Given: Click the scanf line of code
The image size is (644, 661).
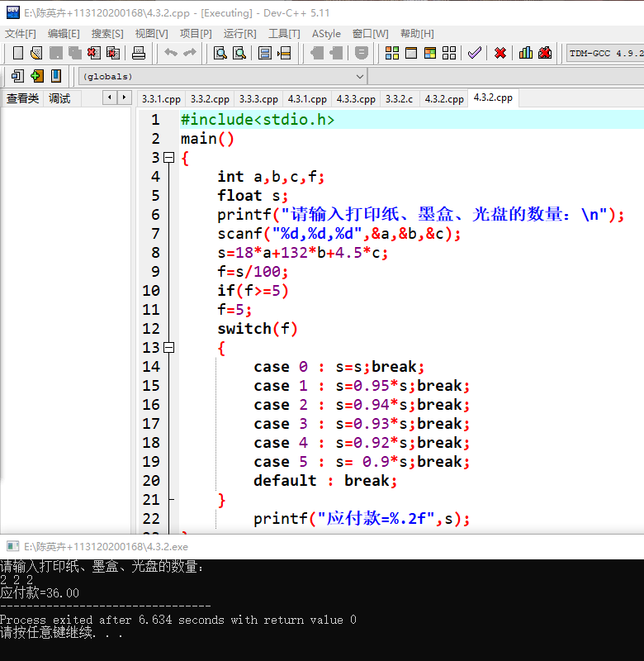Looking at the screenshot, I should tap(339, 234).
